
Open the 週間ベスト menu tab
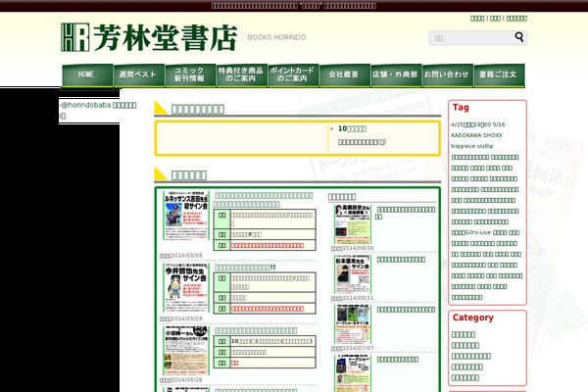pyautogui.click(x=138, y=75)
